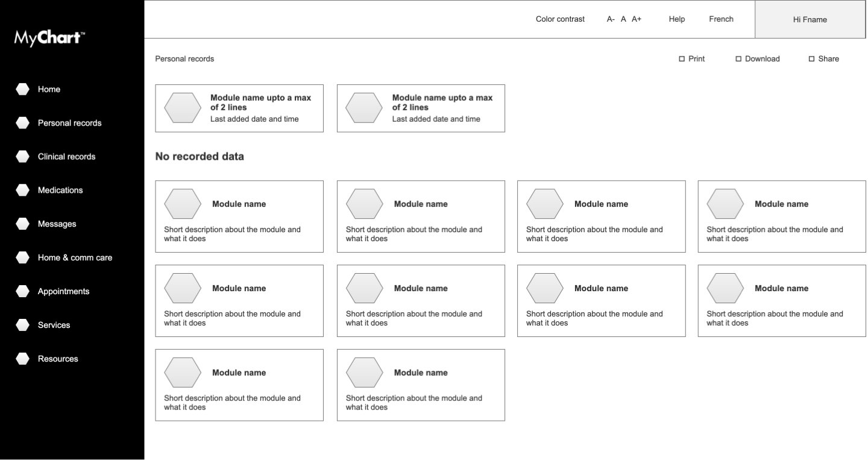Click the Medications sidebar icon
The image size is (868, 460).
pos(23,189)
